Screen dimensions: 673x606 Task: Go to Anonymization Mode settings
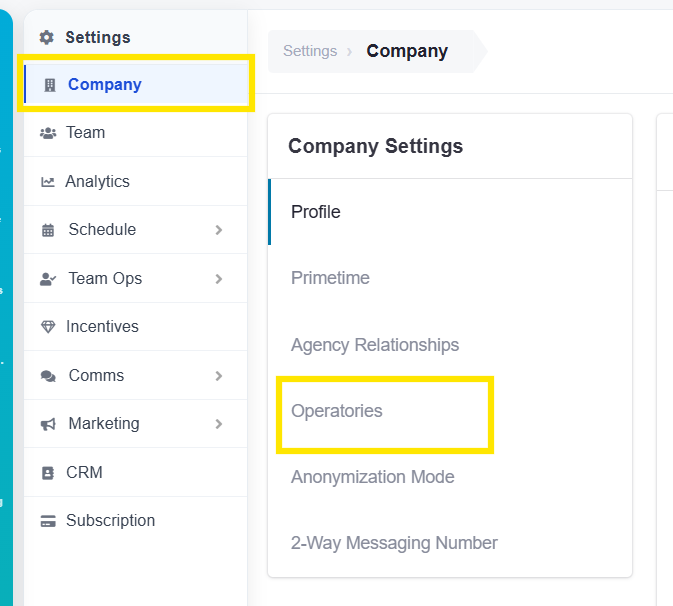coord(373,477)
